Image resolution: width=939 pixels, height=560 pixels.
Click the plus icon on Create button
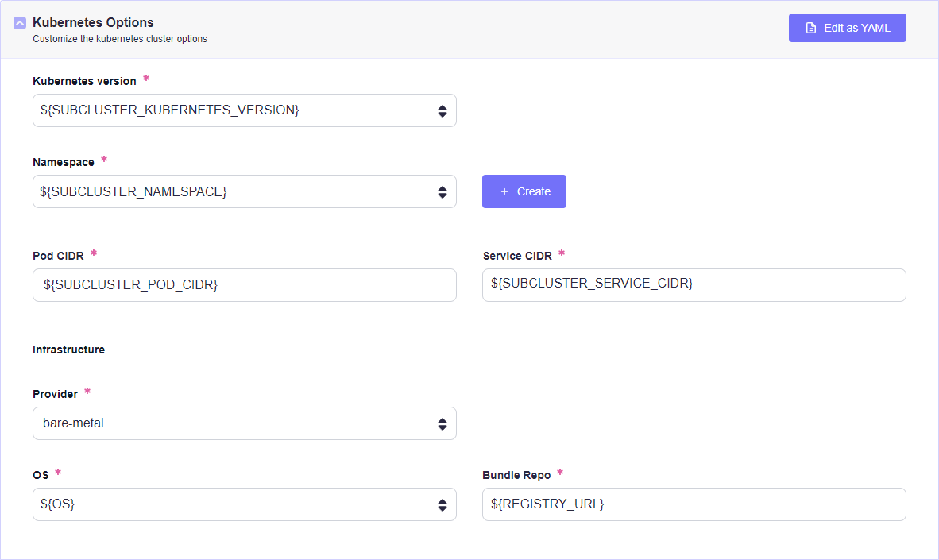504,191
